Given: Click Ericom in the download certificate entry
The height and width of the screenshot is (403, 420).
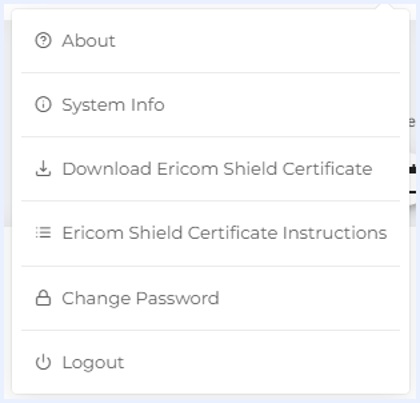Looking at the screenshot, I should coord(187,169).
